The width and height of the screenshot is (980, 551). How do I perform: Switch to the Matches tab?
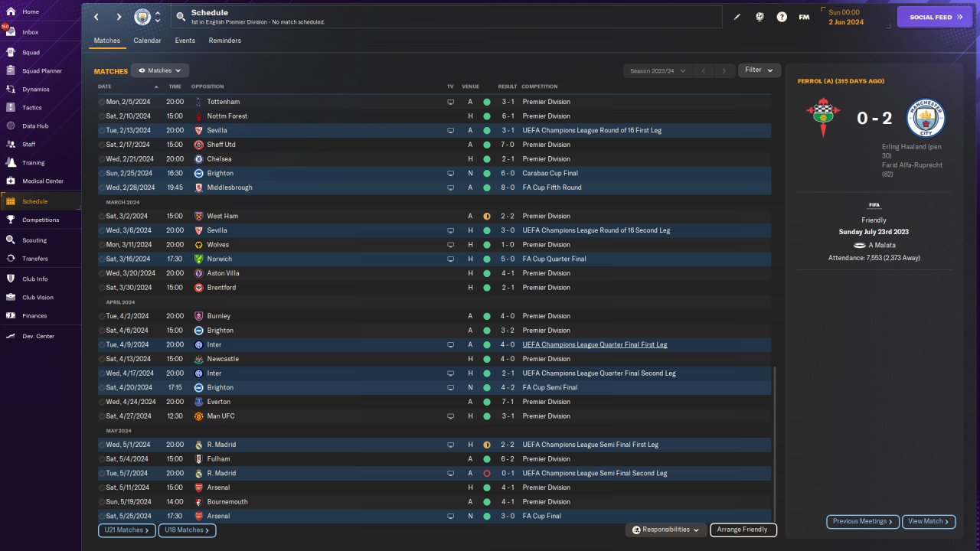point(107,41)
